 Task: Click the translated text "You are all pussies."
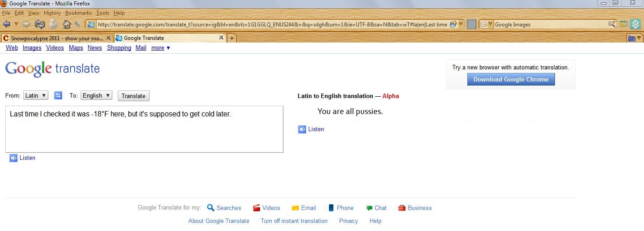point(350,111)
